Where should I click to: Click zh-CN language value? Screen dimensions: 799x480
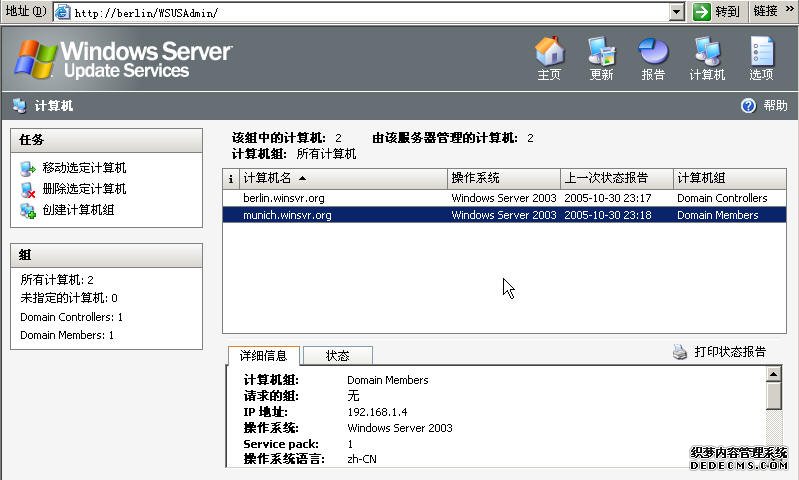coord(362,459)
